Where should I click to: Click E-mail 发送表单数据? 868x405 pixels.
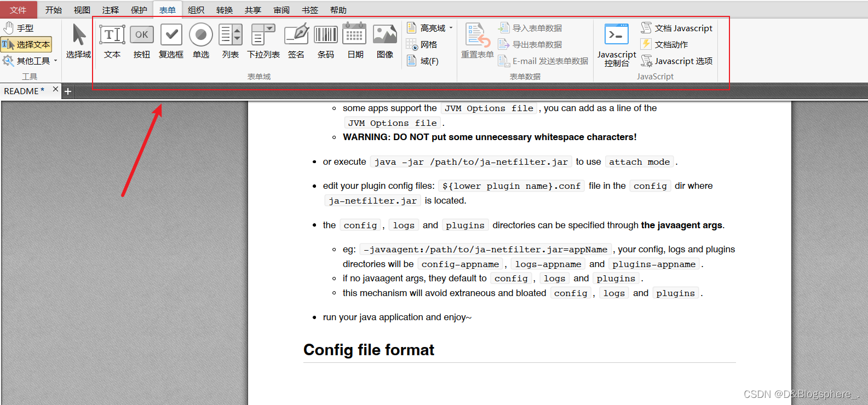point(543,61)
